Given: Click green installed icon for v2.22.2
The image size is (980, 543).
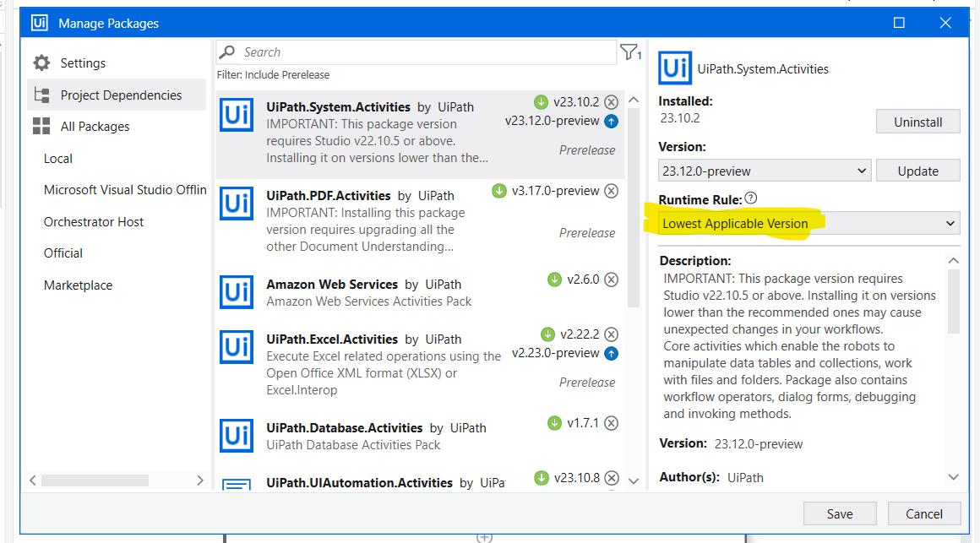Looking at the screenshot, I should pos(548,334).
